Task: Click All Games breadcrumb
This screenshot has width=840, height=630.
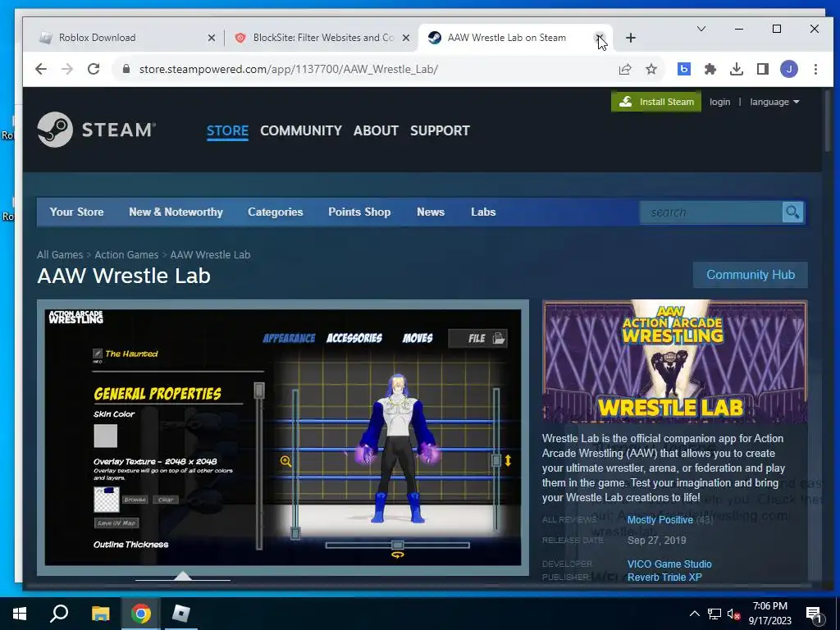Action: [60, 255]
